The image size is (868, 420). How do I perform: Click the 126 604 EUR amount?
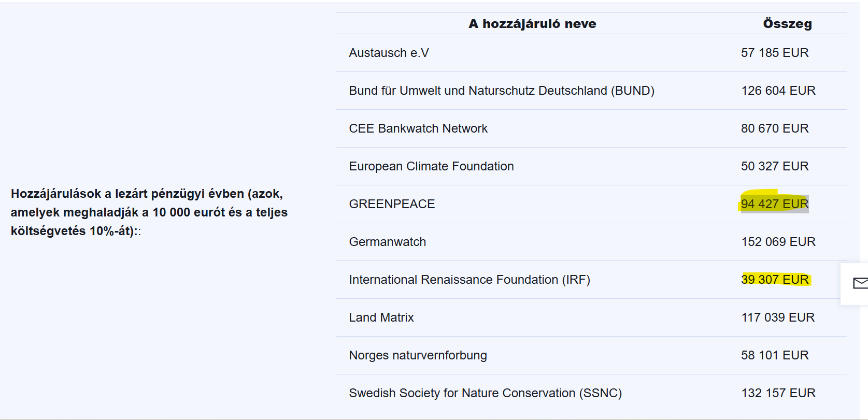[x=778, y=91]
